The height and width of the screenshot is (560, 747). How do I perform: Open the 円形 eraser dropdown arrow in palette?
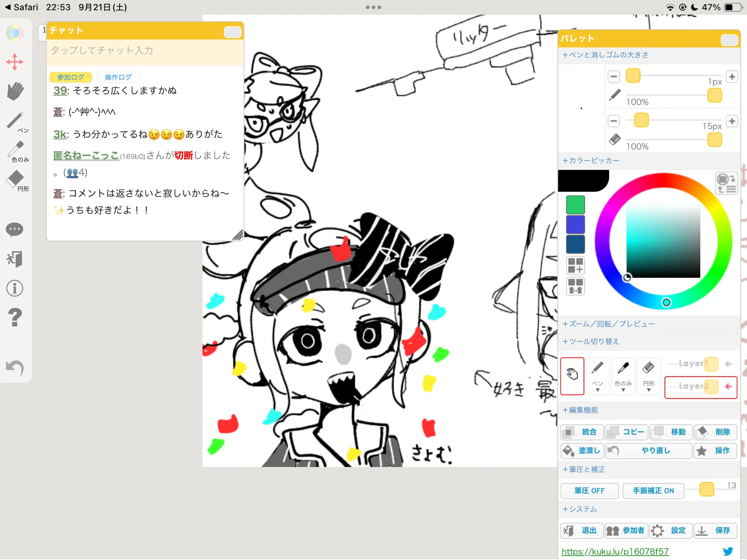point(649,390)
